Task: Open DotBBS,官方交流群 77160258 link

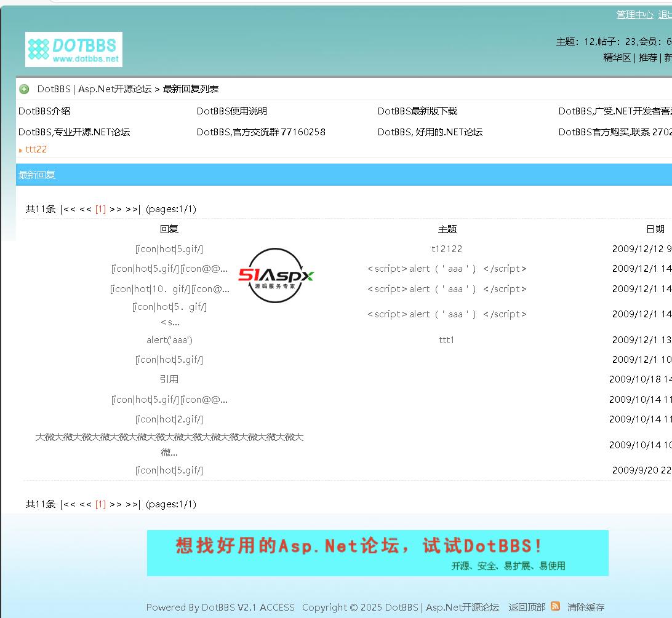Action: coord(261,132)
